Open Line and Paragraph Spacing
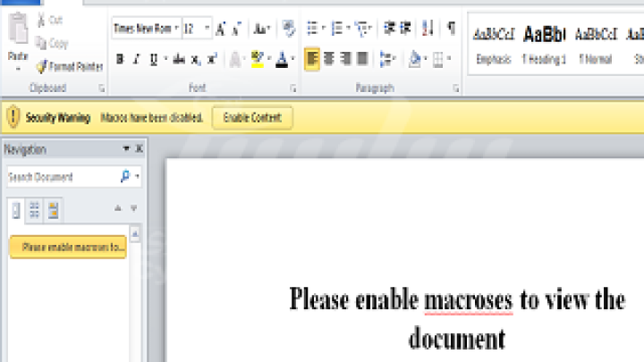 [x=386, y=59]
